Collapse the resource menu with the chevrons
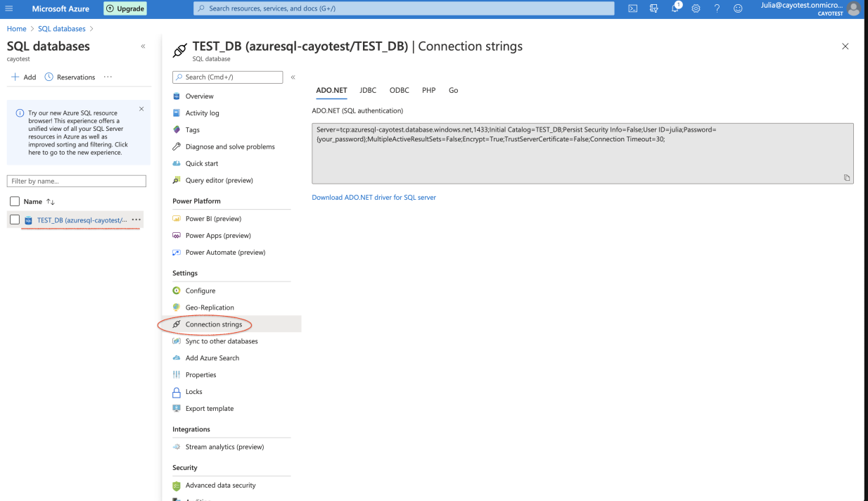 (x=293, y=77)
